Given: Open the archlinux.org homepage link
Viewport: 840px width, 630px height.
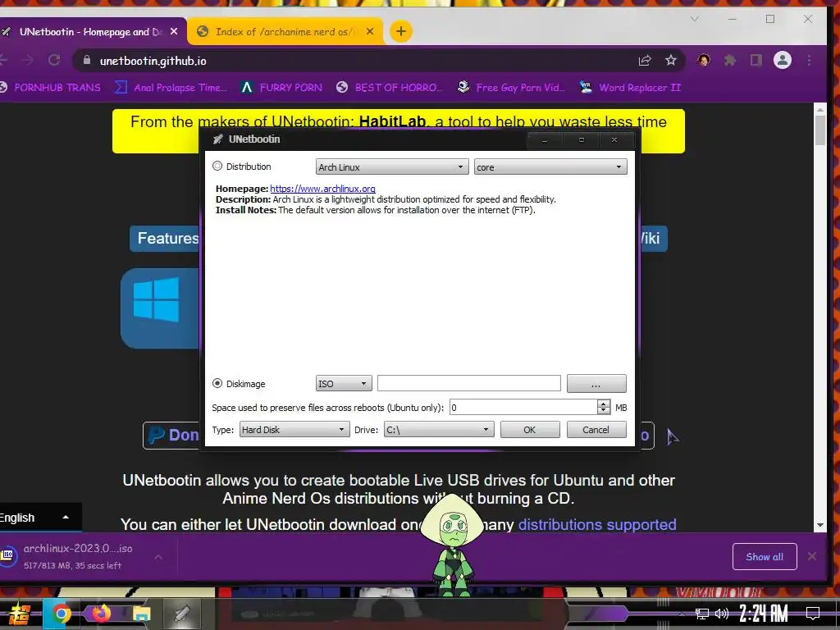Looking at the screenshot, I should point(322,189).
